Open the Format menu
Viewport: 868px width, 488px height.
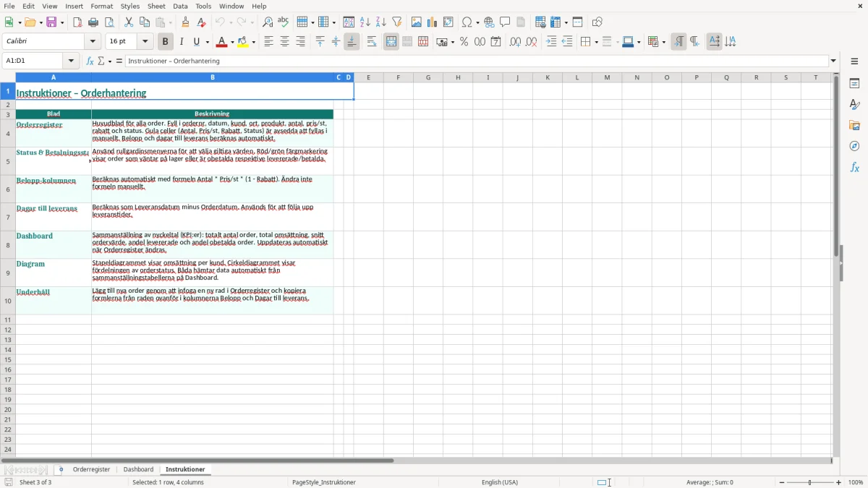click(102, 6)
